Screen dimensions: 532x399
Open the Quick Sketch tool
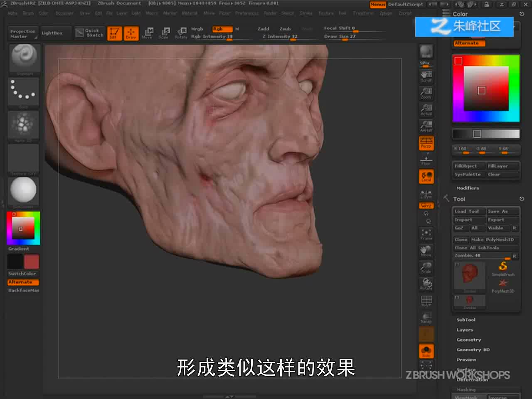pos(90,33)
